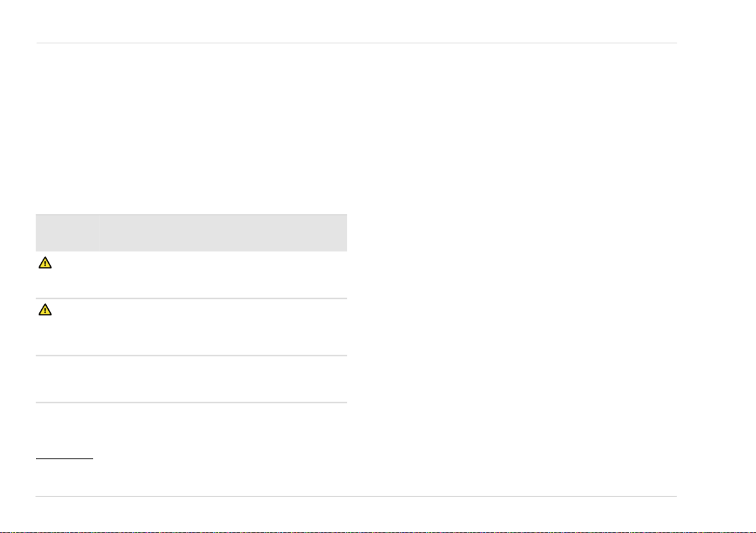Click the border between the two gray header cells
Viewport: 756px width, 533px height.
pyautogui.click(x=100, y=232)
